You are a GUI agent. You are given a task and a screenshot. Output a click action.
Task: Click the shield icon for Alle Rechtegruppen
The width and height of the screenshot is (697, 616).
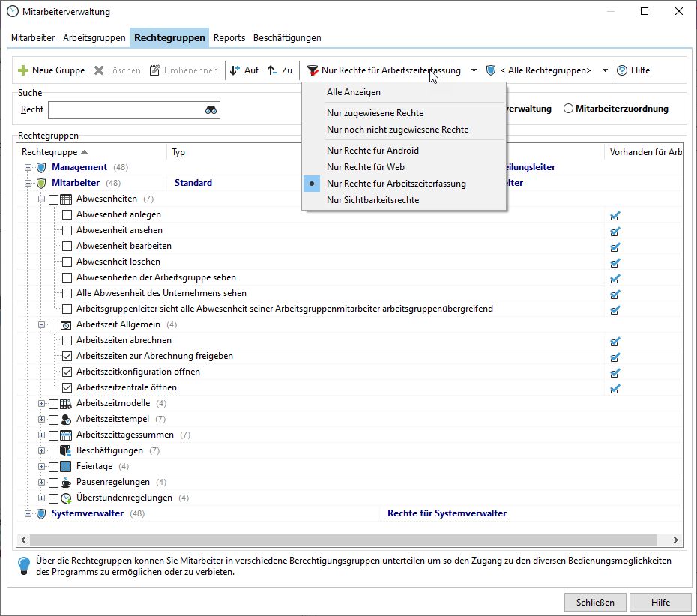tap(491, 70)
